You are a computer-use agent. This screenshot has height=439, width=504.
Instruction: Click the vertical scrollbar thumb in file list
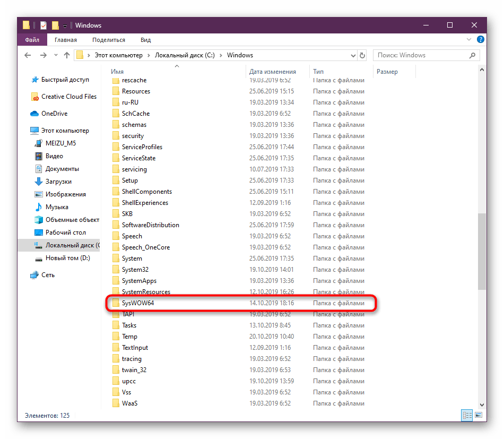[x=482, y=251]
